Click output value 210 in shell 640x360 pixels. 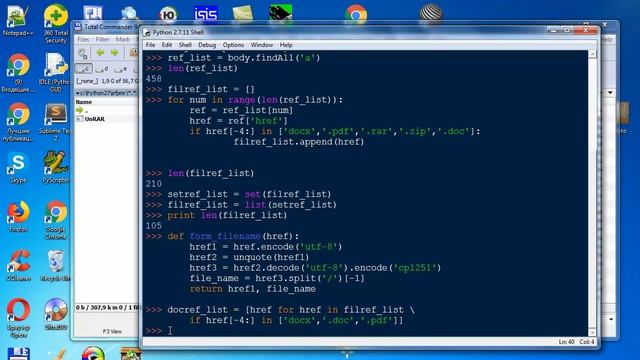coord(153,184)
